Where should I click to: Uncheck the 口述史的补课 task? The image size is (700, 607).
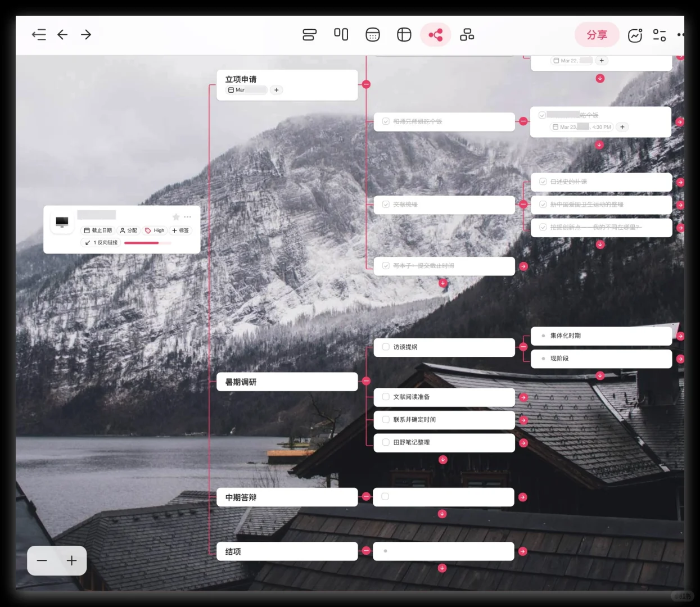[x=543, y=182]
